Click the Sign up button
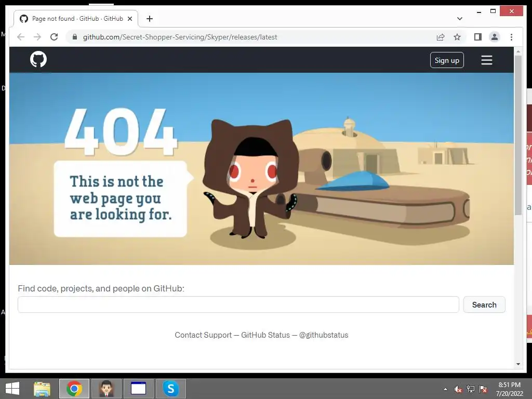The width and height of the screenshot is (532, 399). [447, 60]
